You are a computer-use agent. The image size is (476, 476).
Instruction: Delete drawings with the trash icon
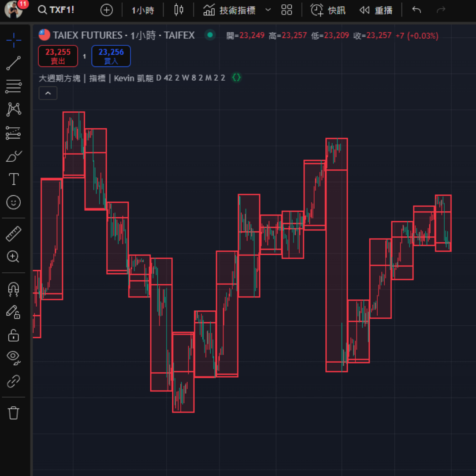coord(14,413)
